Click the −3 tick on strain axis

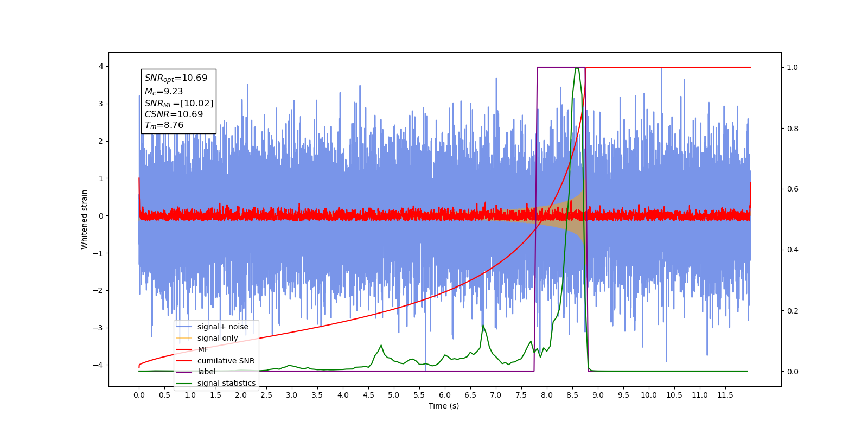tap(98, 328)
